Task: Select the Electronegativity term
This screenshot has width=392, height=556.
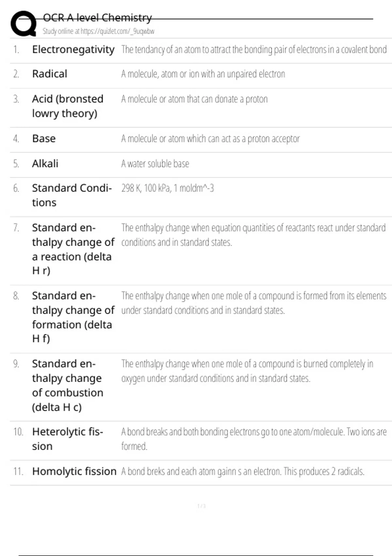Action: pyautogui.click(x=73, y=49)
